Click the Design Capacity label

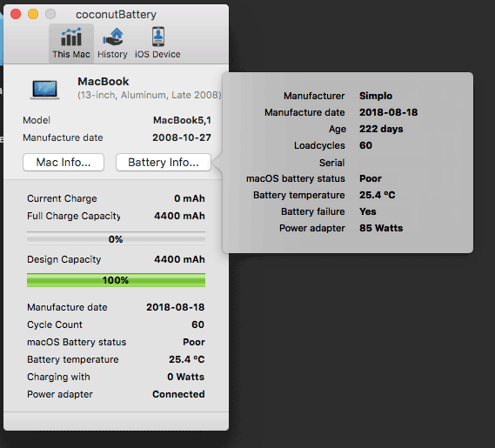64,259
